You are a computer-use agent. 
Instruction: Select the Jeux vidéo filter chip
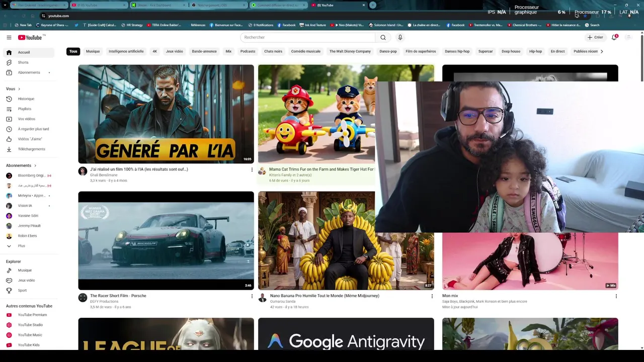pyautogui.click(x=175, y=51)
